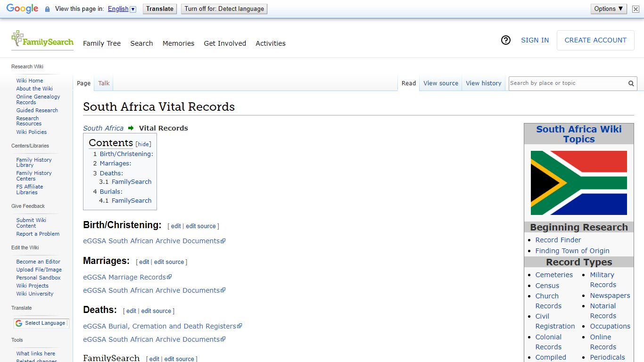Open eGGSA Burial, Cremation and Death Registers
The image size is (644, 362).
point(162,326)
